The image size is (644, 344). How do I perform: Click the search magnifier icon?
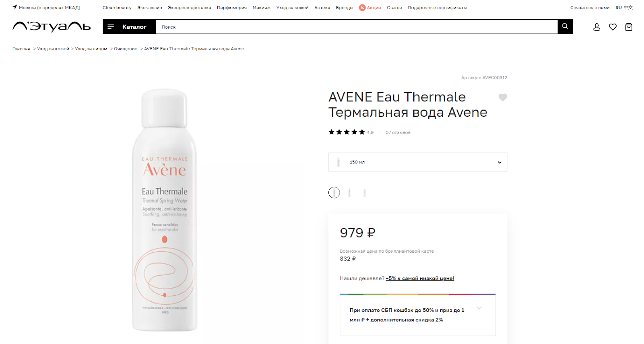[565, 27]
